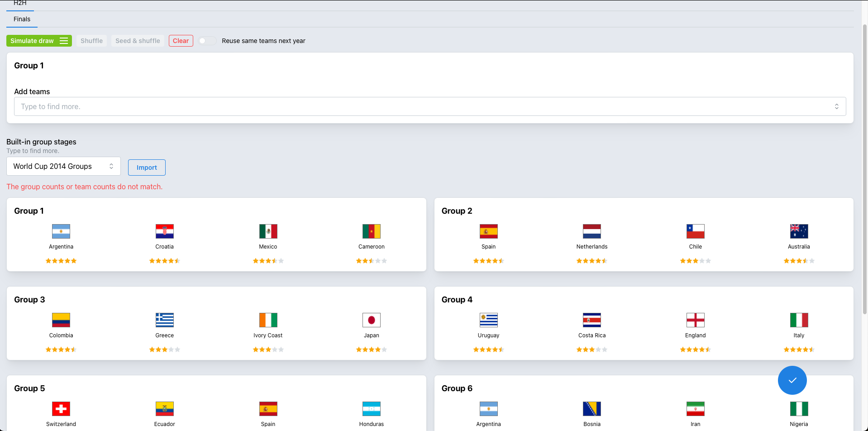
Task: Click Costa Rica's star rating
Action: (592, 350)
